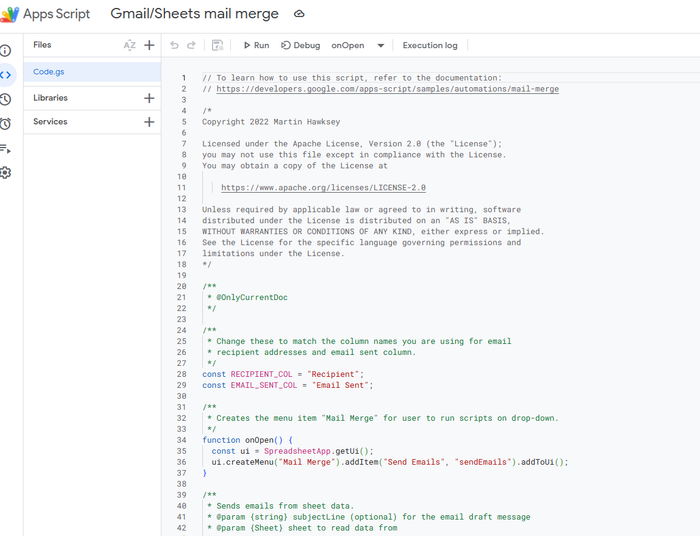
Task: Click line number 34 in gutter
Action: 181,440
